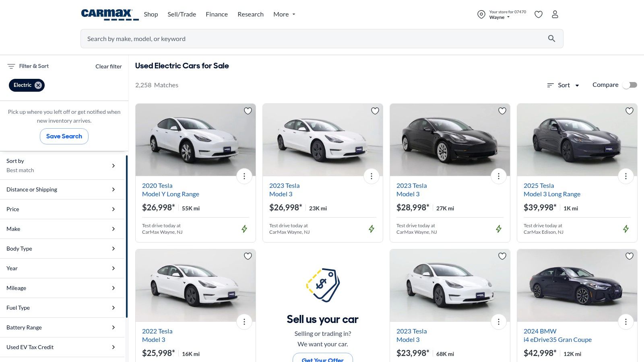This screenshot has width=644, height=362.
Task: Open the account profile icon
Action: (555, 14)
